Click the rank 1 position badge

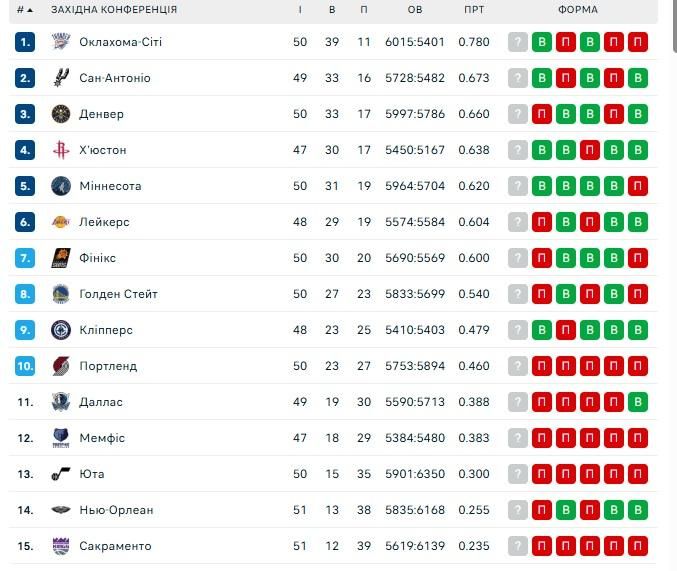tap(25, 42)
